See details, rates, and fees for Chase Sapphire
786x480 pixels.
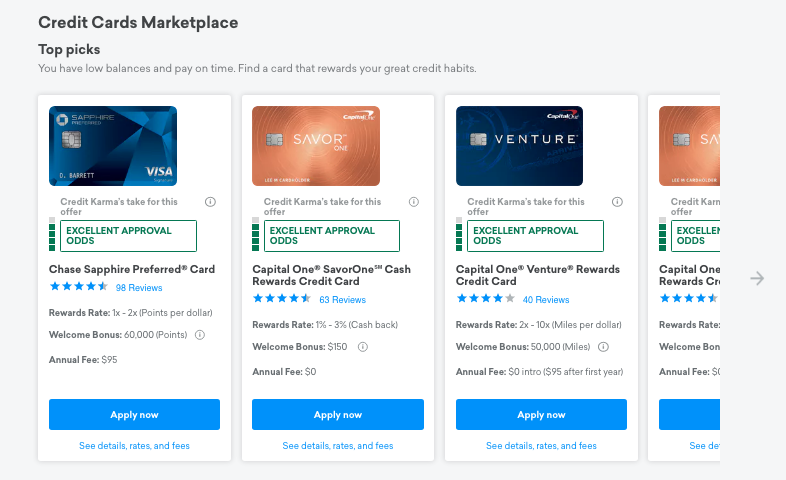tap(134, 445)
